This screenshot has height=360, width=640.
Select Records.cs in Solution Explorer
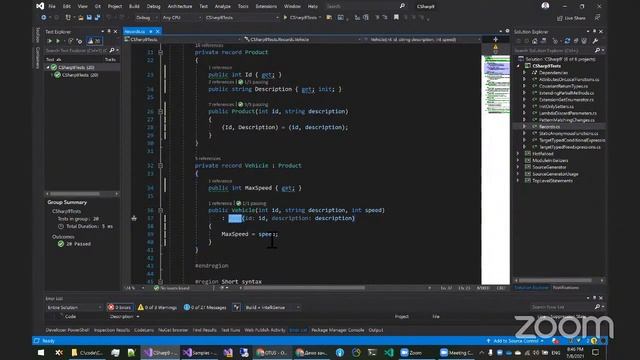click(549, 127)
